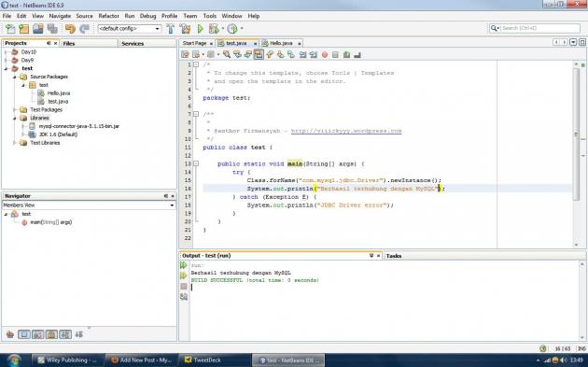Image resolution: width=588 pixels, height=367 pixels.
Task: Collapse the Source Packages tree node
Action: [x=15, y=77]
